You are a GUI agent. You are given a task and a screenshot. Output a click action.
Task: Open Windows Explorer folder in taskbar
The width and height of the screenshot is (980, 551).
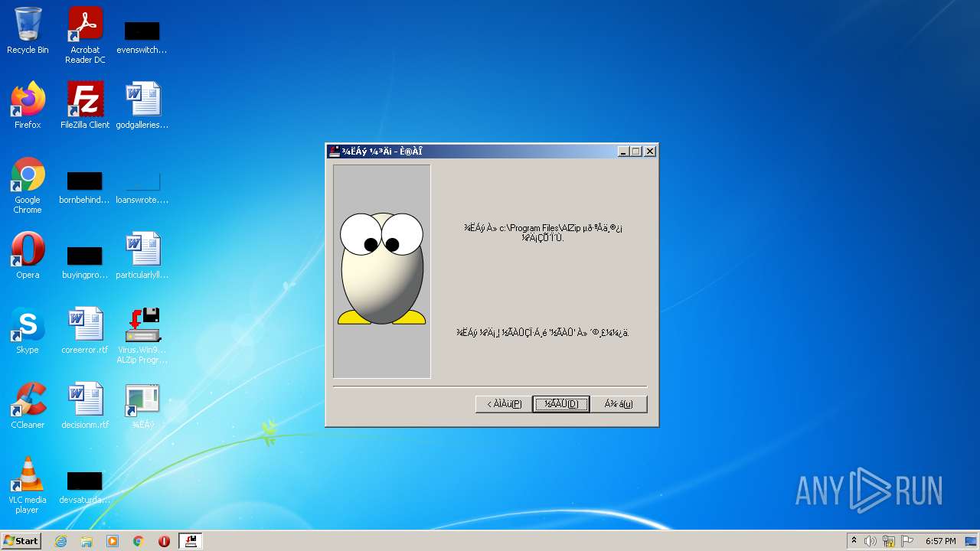87,541
